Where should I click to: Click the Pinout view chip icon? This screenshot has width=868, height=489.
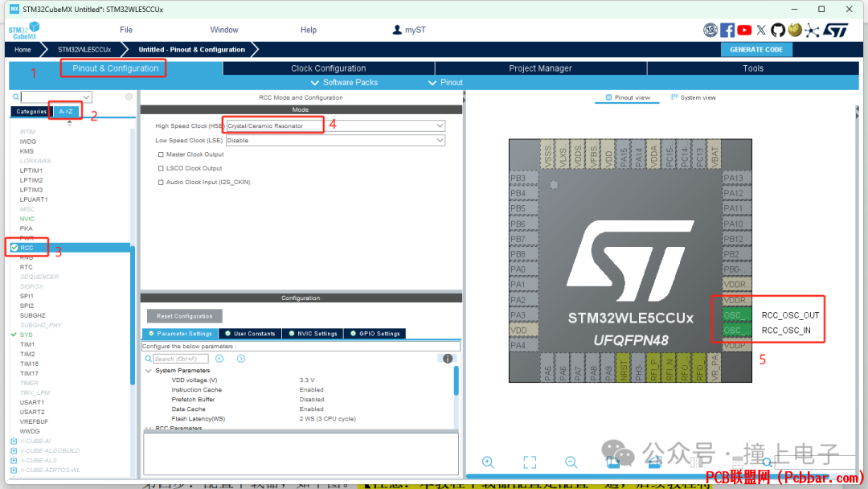[x=608, y=97]
